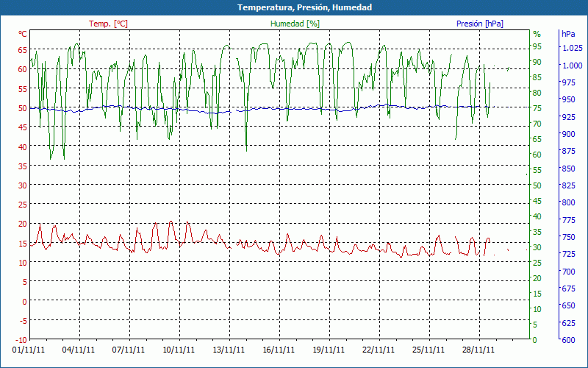
Task: Select the red 'Temp. [°C]' legend label
Action: 108,24
